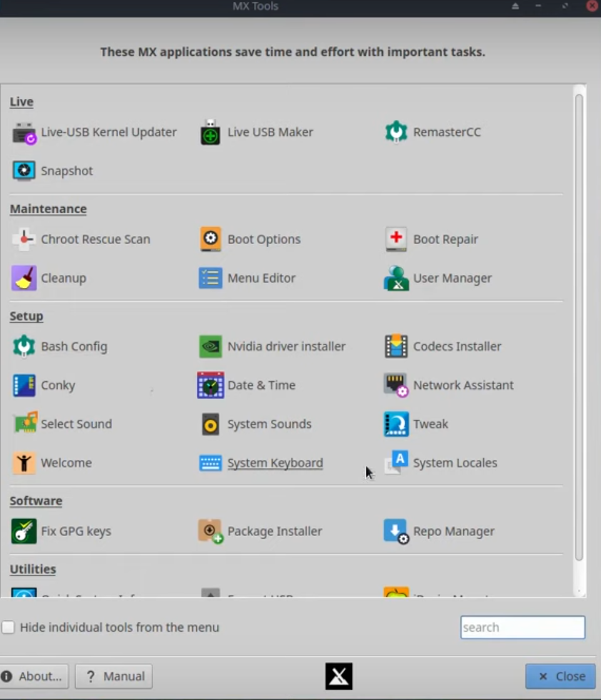Click the blue Close button
601x700 pixels.
[x=561, y=676]
